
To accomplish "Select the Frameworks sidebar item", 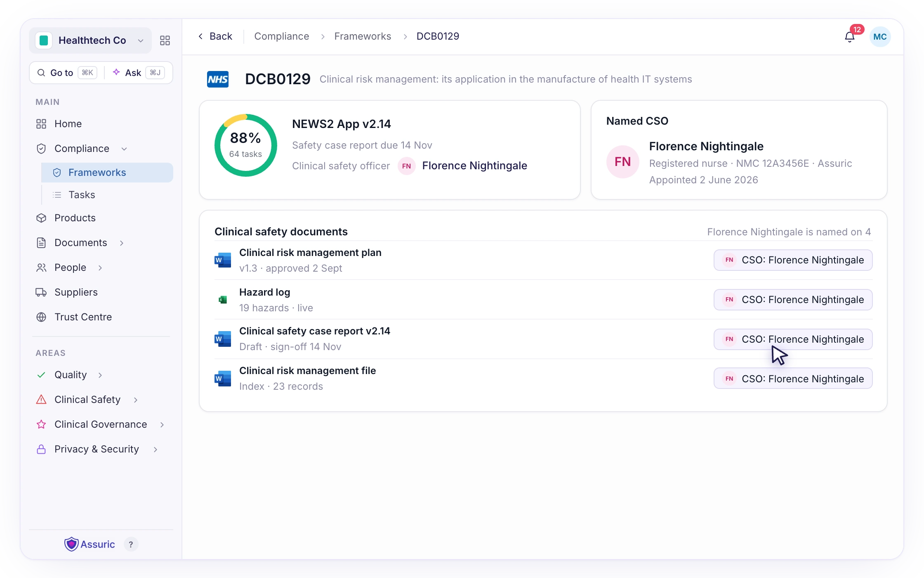I will pos(107,173).
